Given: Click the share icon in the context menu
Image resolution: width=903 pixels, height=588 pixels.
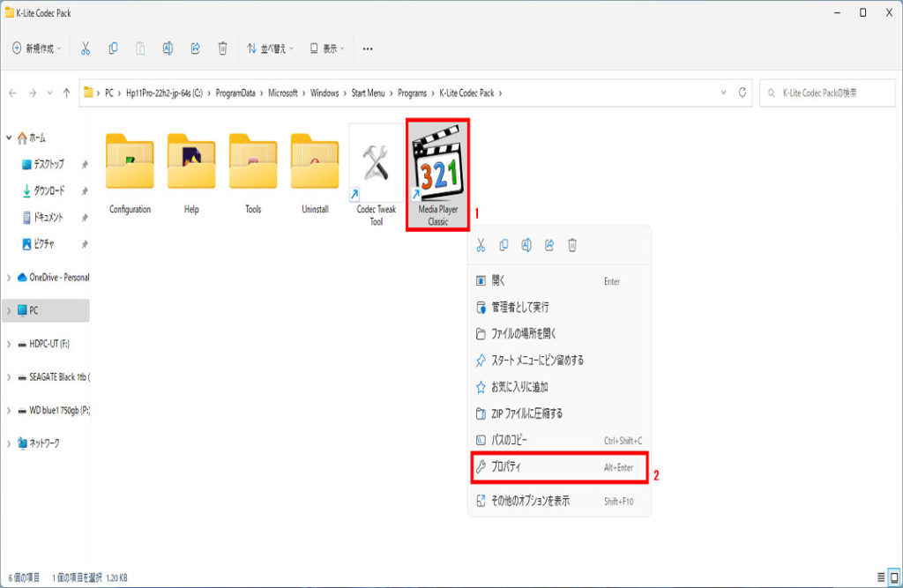Looking at the screenshot, I should [549, 246].
